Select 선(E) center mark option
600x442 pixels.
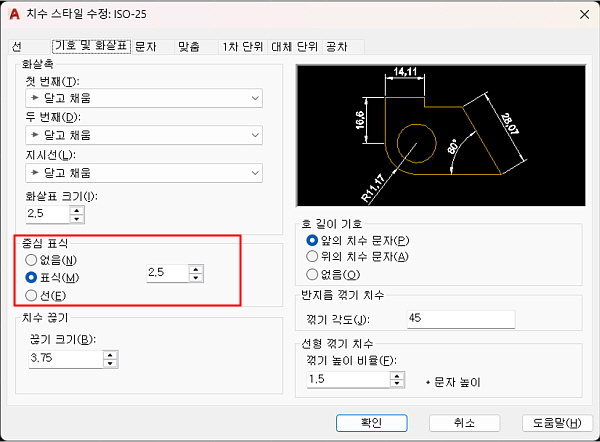(46, 295)
